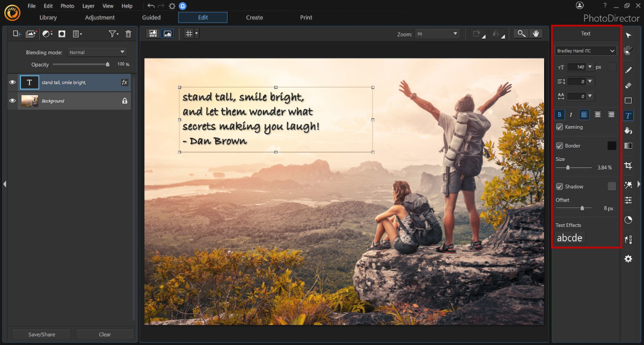Open help question mark
Viewport: 644px width, 345px height.
coord(605,5)
